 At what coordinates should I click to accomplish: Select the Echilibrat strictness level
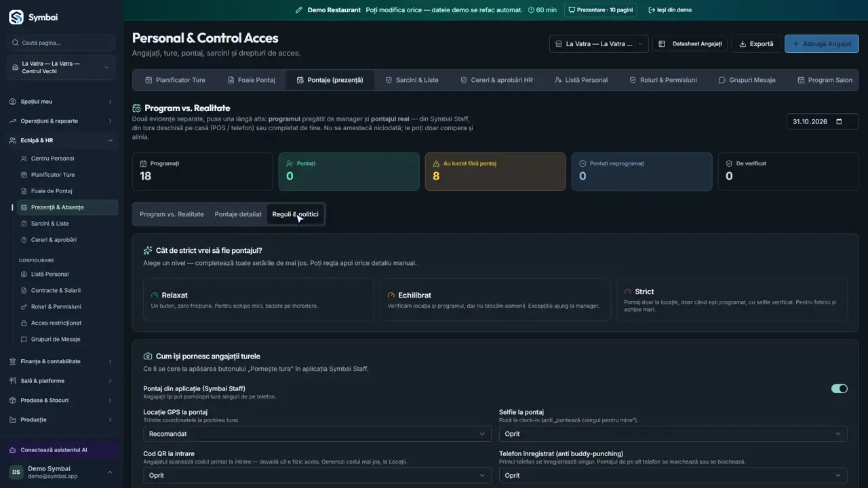(x=495, y=300)
